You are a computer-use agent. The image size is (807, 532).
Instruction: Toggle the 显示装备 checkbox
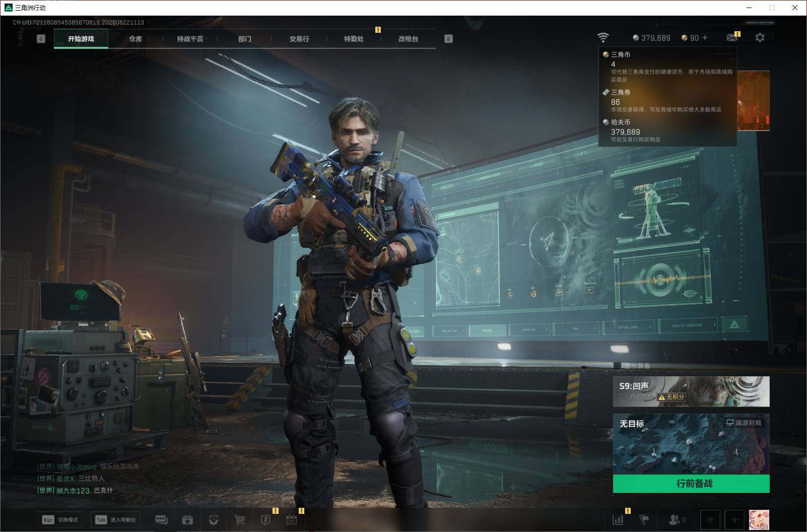coord(617,366)
